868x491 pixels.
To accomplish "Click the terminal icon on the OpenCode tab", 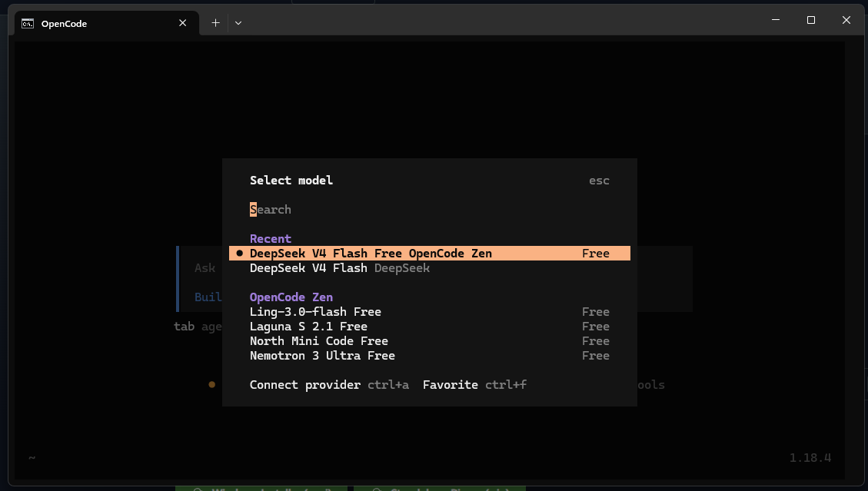I will (28, 23).
